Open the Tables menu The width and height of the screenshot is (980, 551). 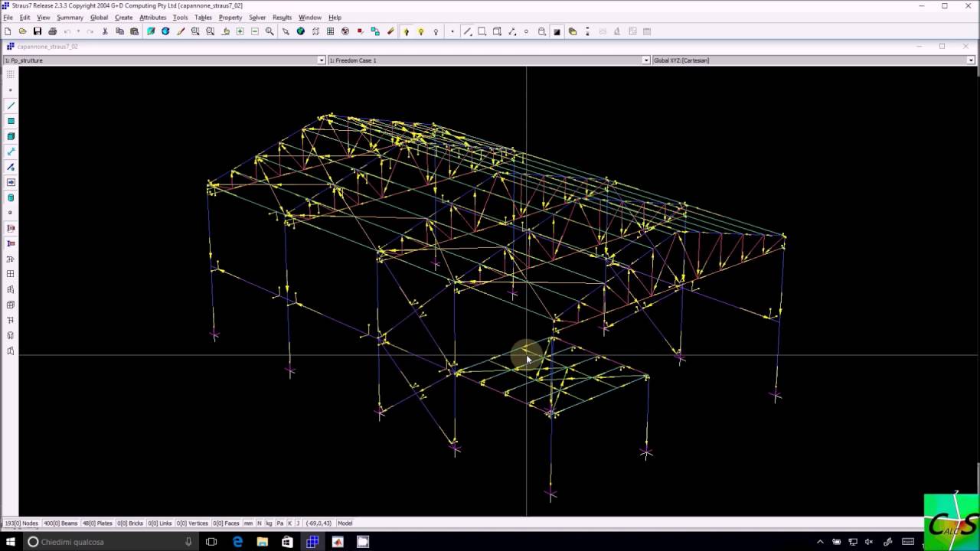[203, 17]
